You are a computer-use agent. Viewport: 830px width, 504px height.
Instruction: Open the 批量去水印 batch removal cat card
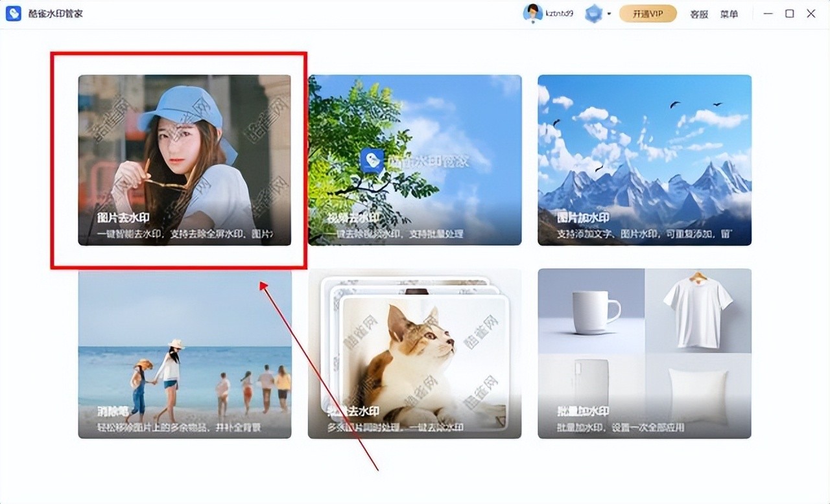pos(414,354)
